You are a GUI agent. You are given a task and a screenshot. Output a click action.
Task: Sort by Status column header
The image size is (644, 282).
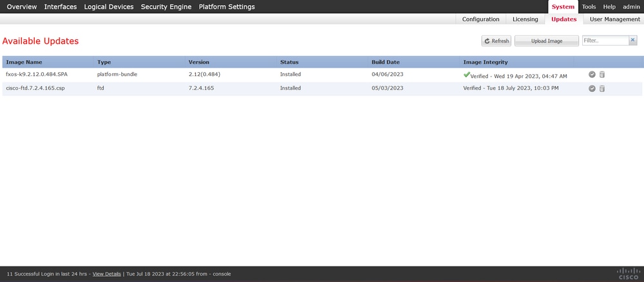(289, 62)
